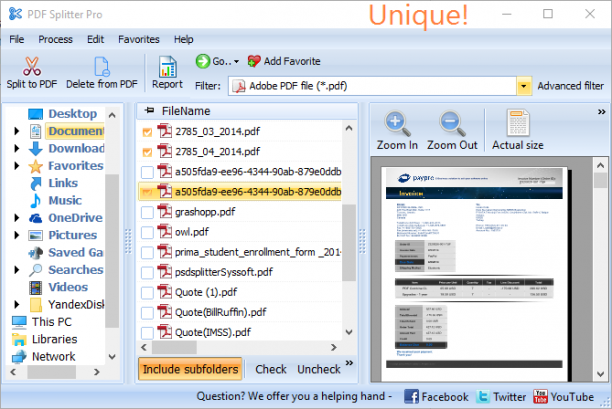This screenshot has width=612, height=409.
Task: Open the Facebook link icon
Action: point(411,397)
